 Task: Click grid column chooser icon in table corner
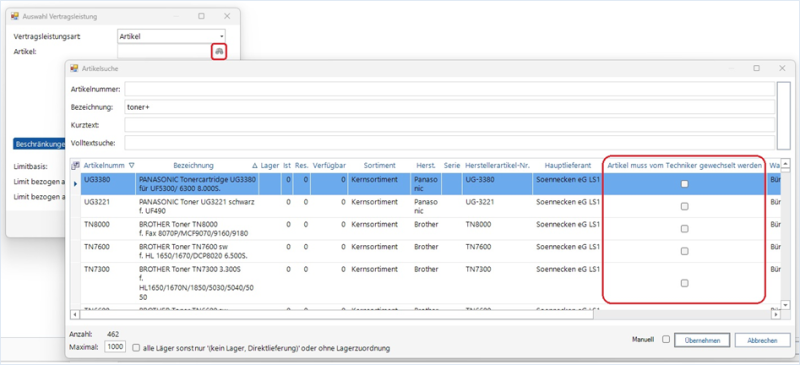pyautogui.click(x=75, y=165)
